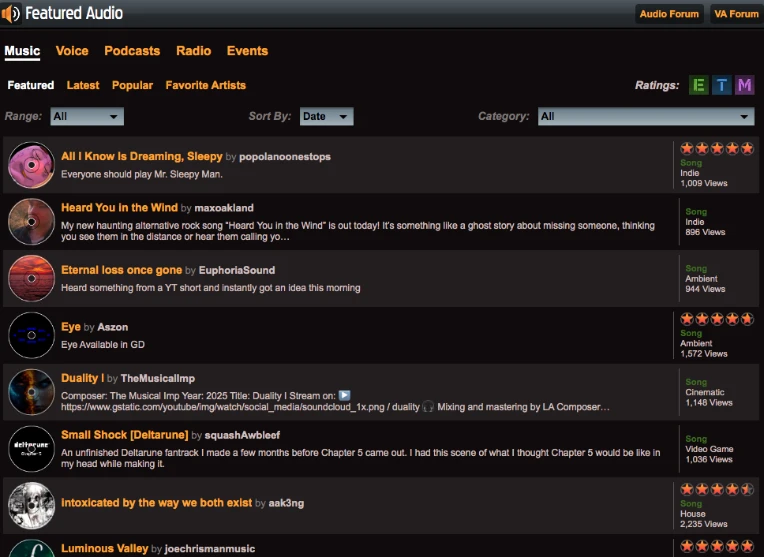Screen dimensions: 764x557
Task: Click the headphones icon in Duality I description
Action: tap(428, 406)
